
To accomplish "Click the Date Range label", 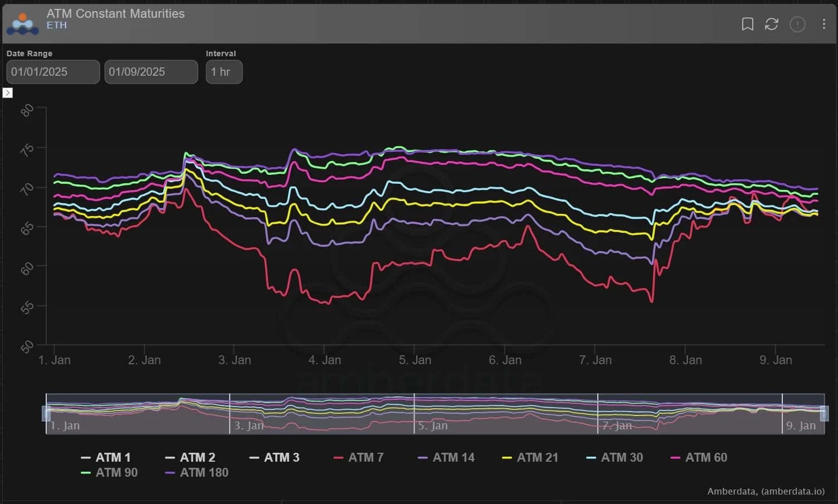I will [x=30, y=53].
